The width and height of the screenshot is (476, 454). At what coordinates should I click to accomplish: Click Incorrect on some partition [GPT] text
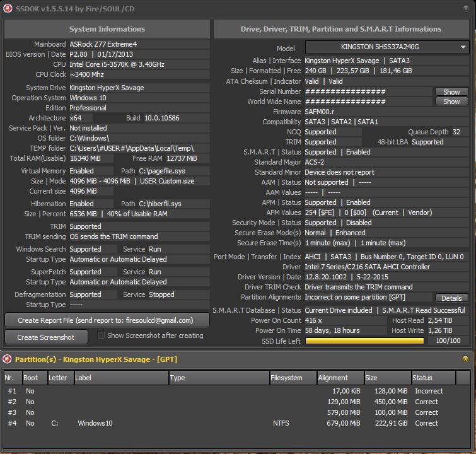pyautogui.click(x=355, y=297)
